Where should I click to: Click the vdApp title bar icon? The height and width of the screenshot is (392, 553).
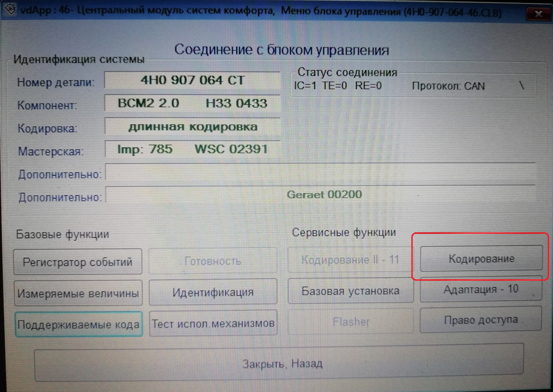pos(10,10)
